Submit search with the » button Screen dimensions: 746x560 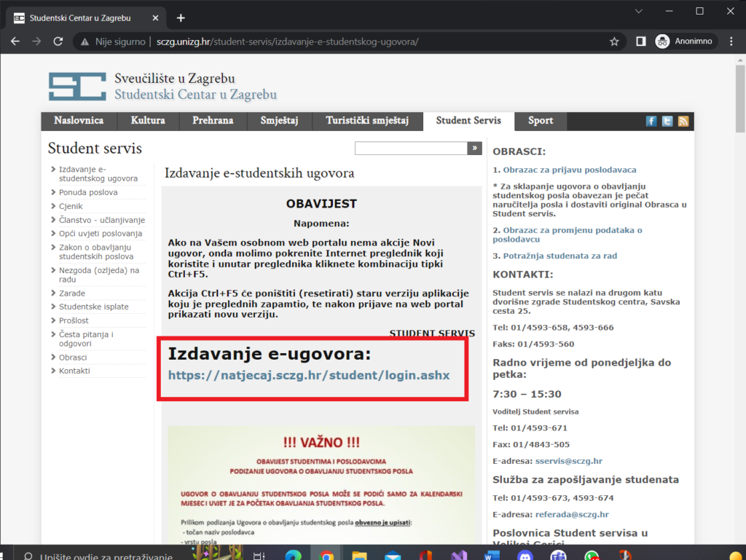475,149
